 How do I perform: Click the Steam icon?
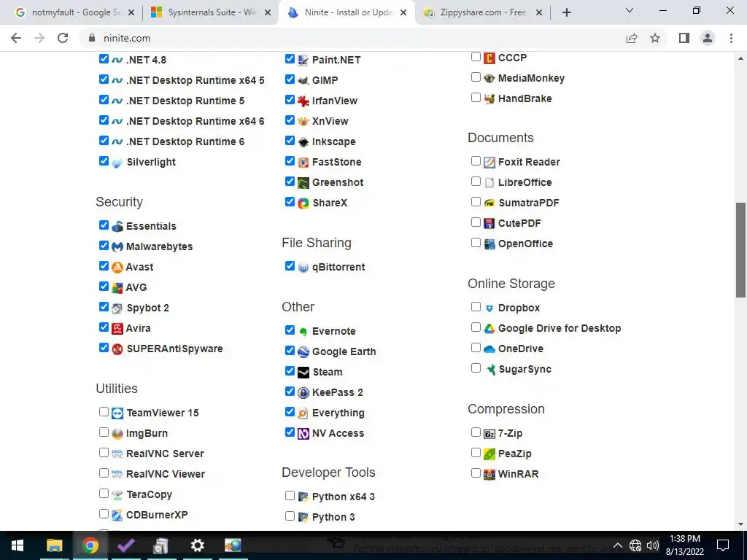(303, 373)
